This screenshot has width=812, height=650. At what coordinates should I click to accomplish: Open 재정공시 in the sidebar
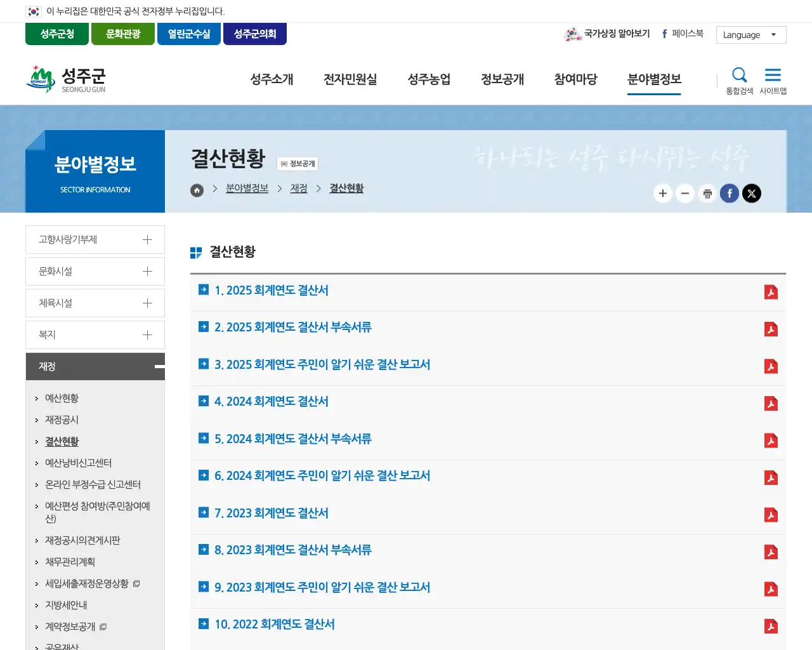coord(62,420)
